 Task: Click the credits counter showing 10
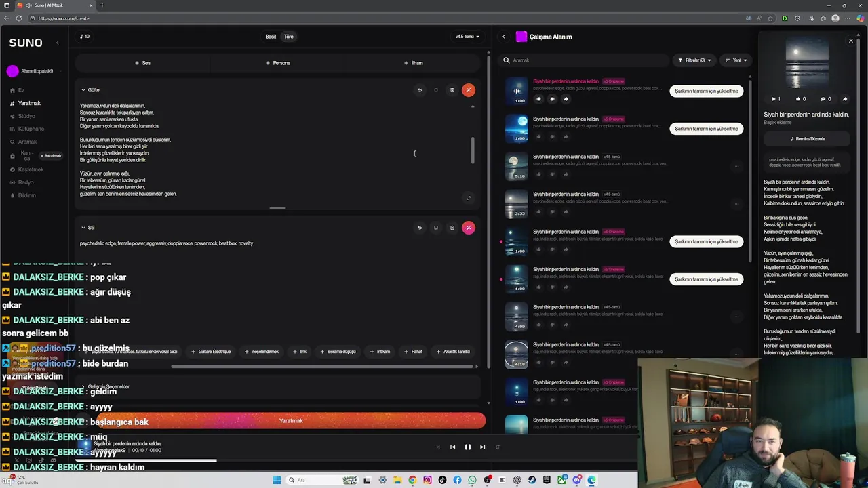[x=85, y=37]
